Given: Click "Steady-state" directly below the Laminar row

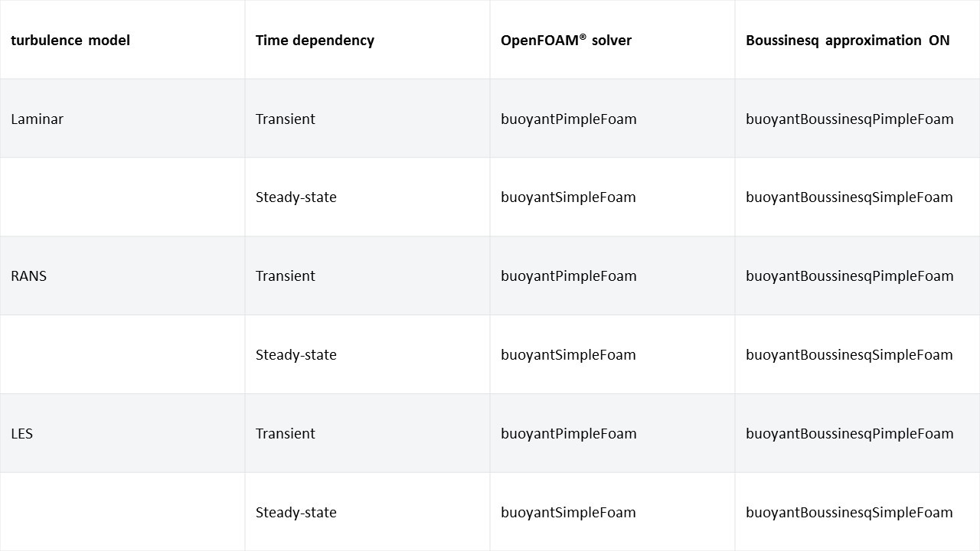Looking at the screenshot, I should [296, 197].
